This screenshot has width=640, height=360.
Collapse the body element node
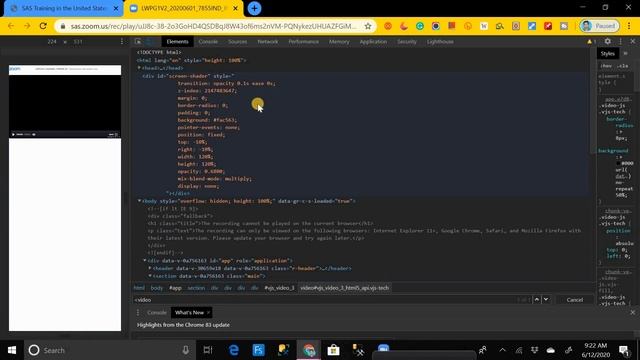point(139,201)
